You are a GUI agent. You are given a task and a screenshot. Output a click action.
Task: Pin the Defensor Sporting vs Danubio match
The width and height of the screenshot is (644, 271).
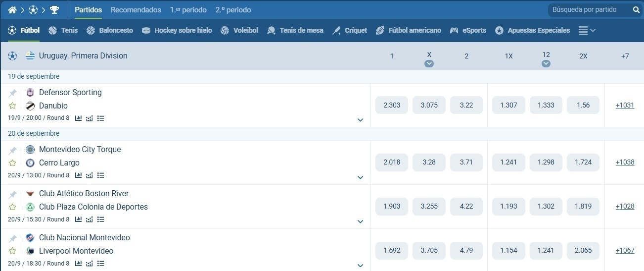click(x=12, y=93)
